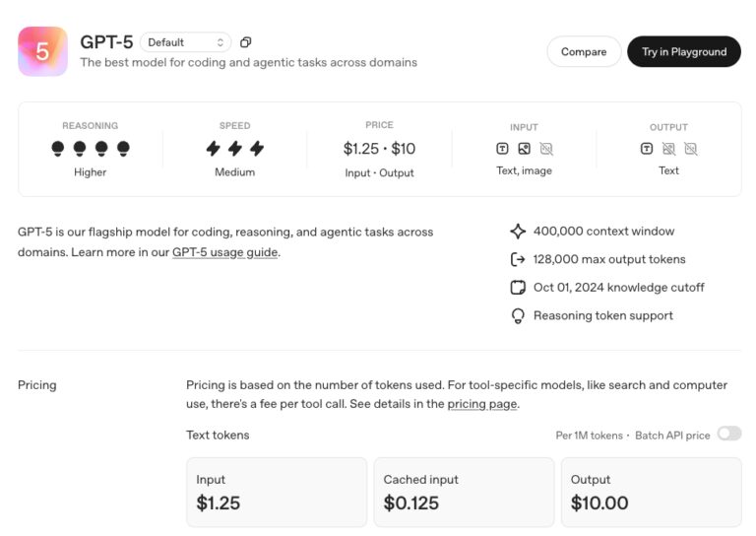This screenshot has height=536, width=756.
Task: Toggle the Batch API price switch
Action: [728, 434]
